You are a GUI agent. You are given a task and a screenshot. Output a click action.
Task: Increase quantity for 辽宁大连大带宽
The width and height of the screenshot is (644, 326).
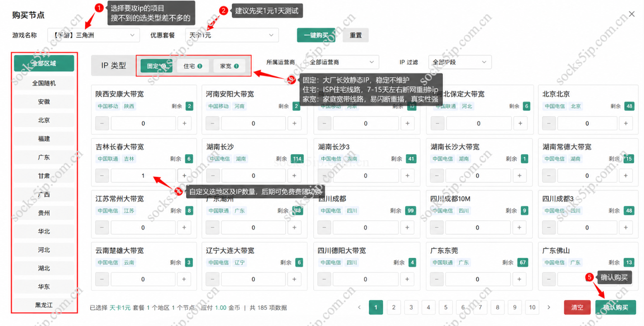(294, 279)
